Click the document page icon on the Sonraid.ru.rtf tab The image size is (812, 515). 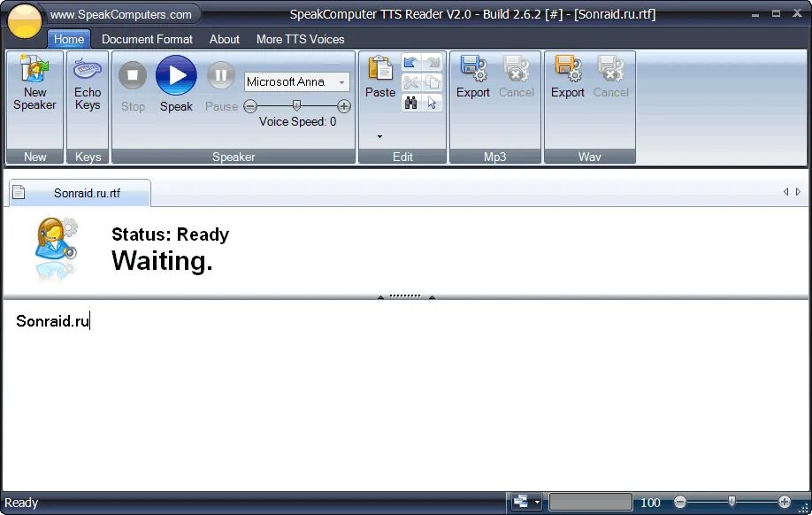coord(19,192)
